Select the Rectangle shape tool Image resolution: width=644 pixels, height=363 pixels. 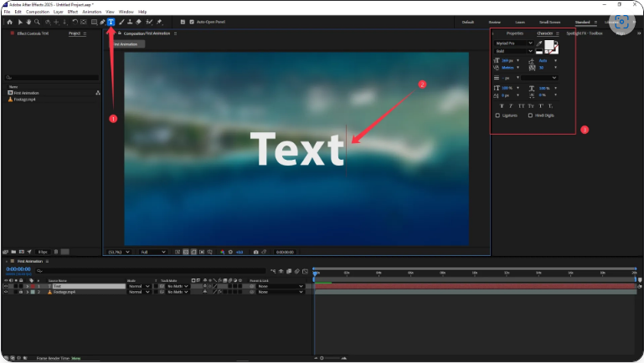click(94, 22)
